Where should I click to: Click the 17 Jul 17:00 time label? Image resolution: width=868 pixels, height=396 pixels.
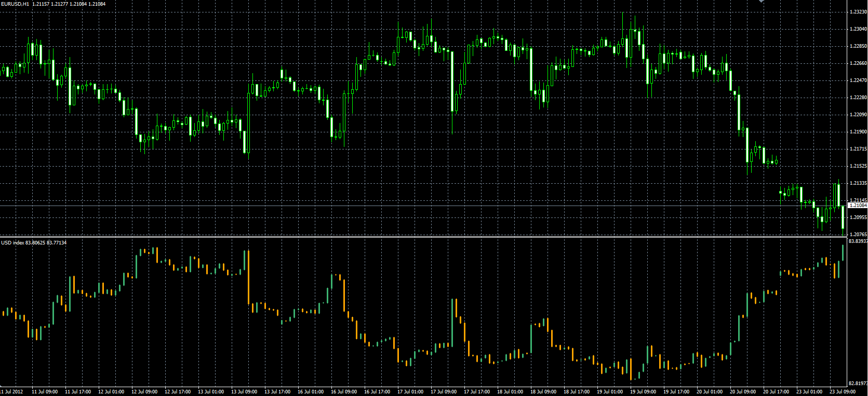(x=477, y=392)
